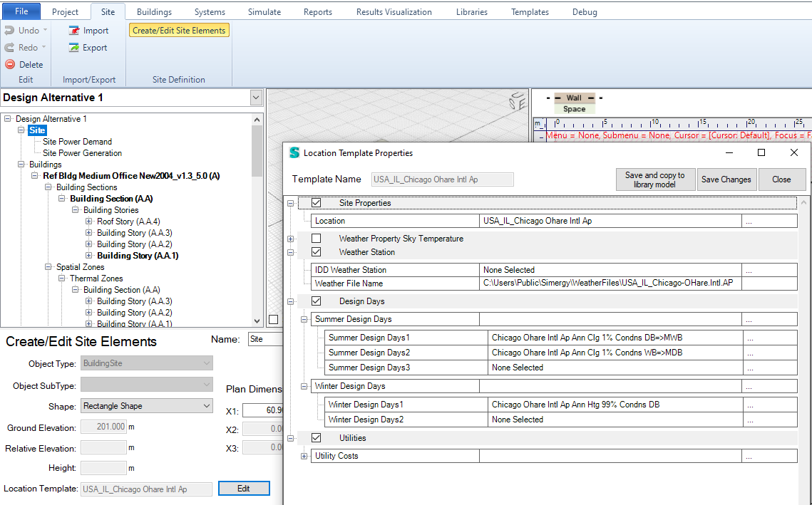Switch to the Buildings tab
Viewport: 812px width, 505px height.
[x=154, y=12]
